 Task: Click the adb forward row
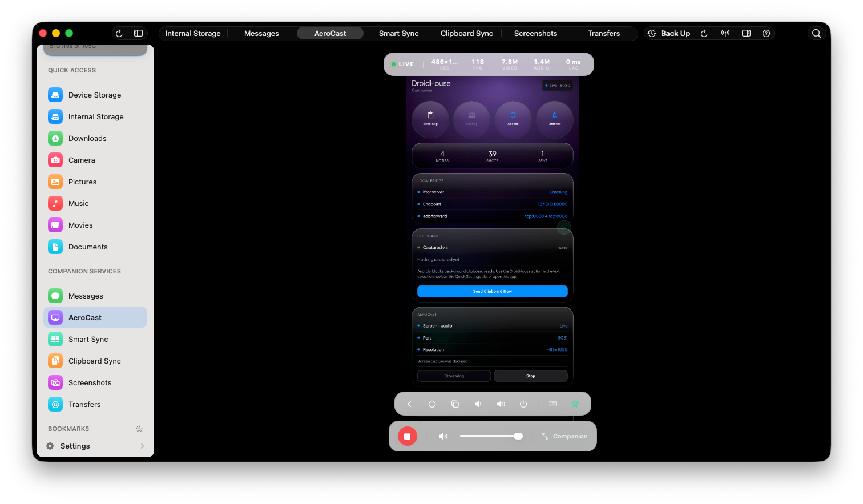click(493, 216)
